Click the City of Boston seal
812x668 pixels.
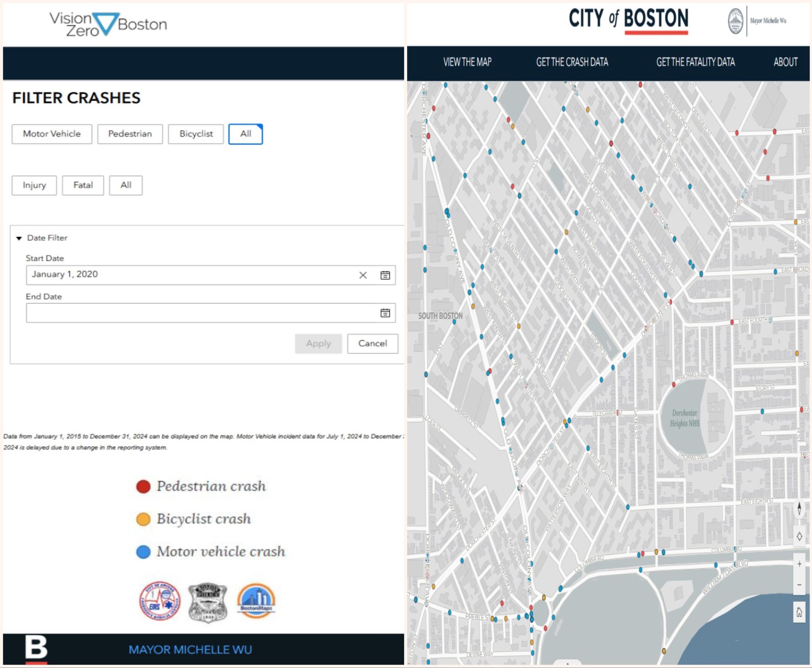[735, 21]
